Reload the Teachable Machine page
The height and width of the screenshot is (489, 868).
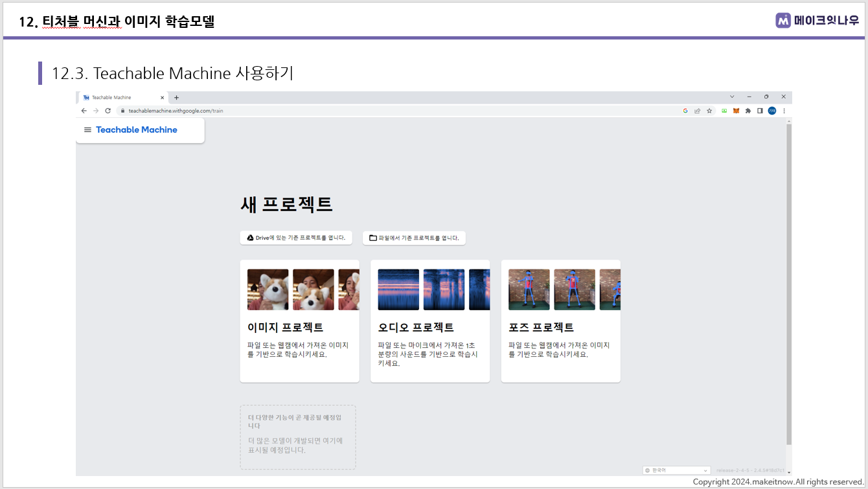pos(108,111)
